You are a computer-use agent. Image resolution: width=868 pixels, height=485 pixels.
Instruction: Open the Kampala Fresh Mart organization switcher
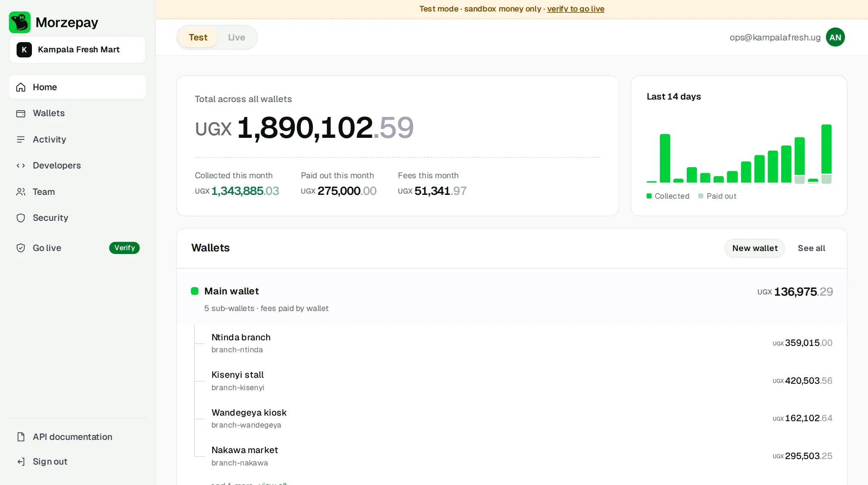77,50
